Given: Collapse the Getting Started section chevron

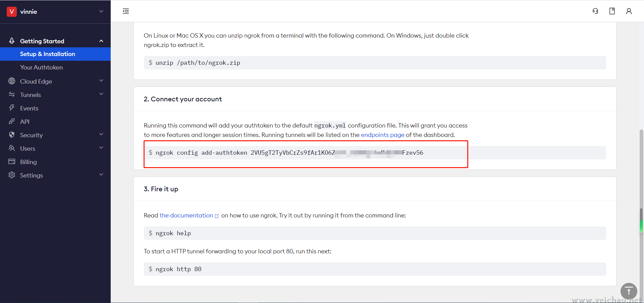Looking at the screenshot, I should coord(101,41).
